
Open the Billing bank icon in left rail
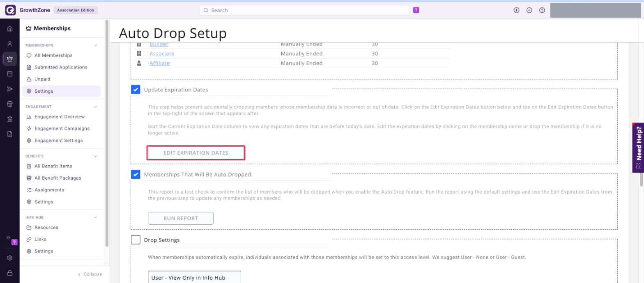pyautogui.click(x=10, y=119)
